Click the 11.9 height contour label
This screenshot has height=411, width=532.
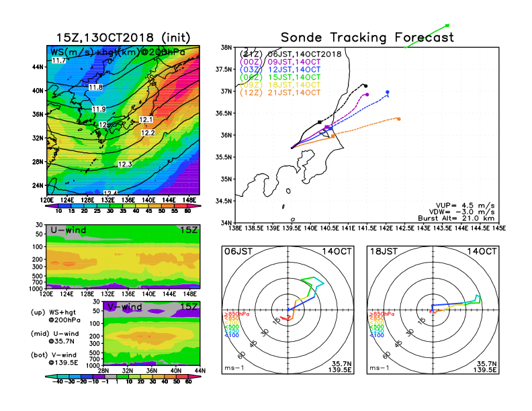tap(99, 109)
